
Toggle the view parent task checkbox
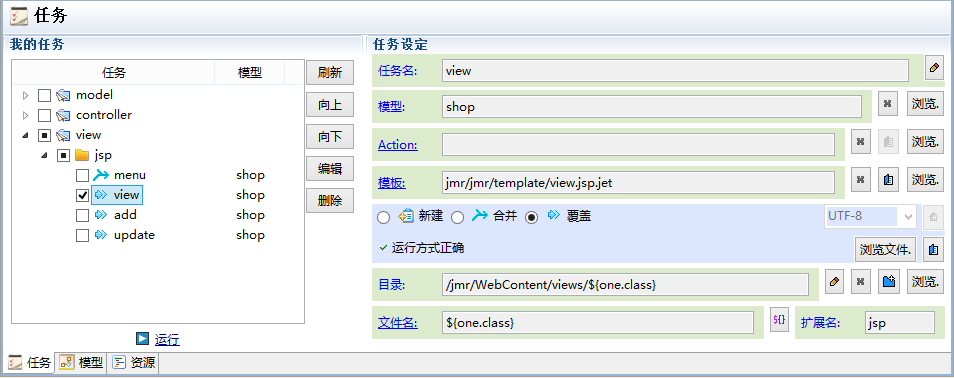tap(44, 135)
